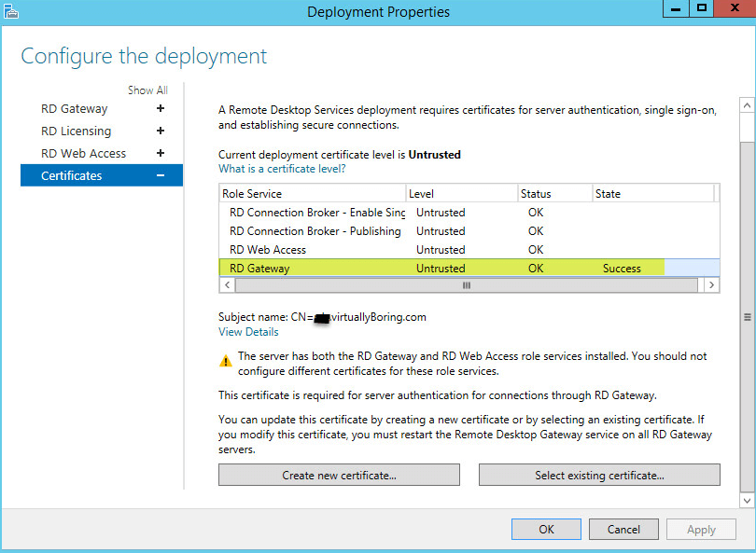Minimize the Deployment Properties window
Image resolution: width=756 pixels, height=553 pixels.
pos(676,8)
